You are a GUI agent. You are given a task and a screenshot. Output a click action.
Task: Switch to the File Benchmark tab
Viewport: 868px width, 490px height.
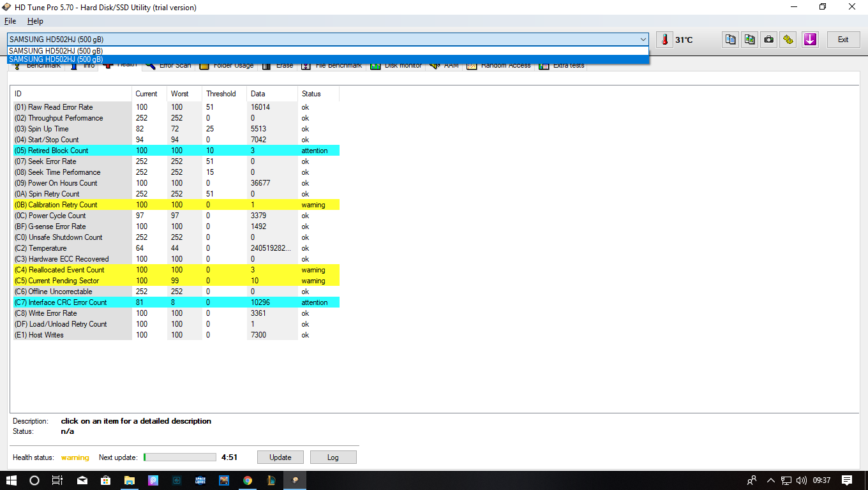332,65
